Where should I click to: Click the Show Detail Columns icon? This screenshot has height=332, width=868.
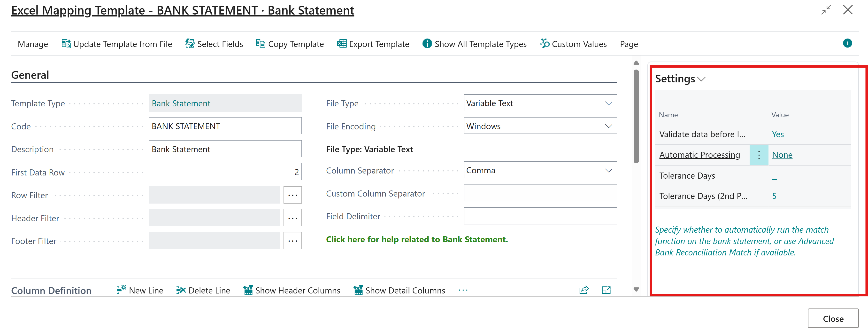[x=358, y=290]
